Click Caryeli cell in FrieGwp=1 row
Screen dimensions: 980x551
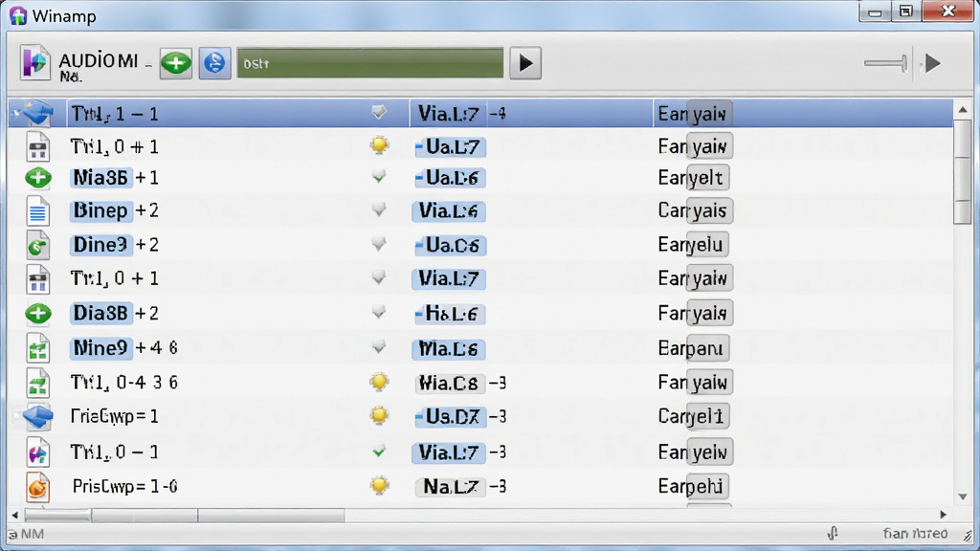click(693, 417)
